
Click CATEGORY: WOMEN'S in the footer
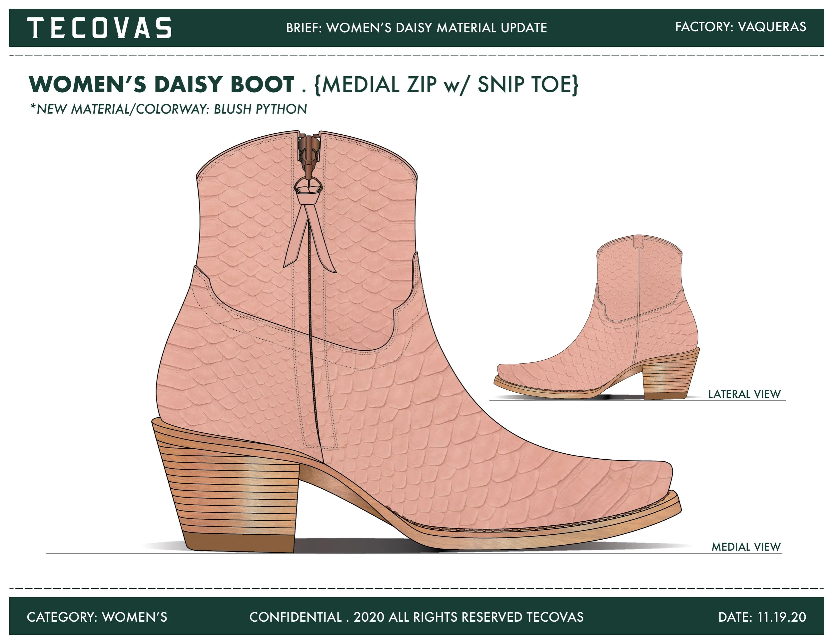[97, 617]
